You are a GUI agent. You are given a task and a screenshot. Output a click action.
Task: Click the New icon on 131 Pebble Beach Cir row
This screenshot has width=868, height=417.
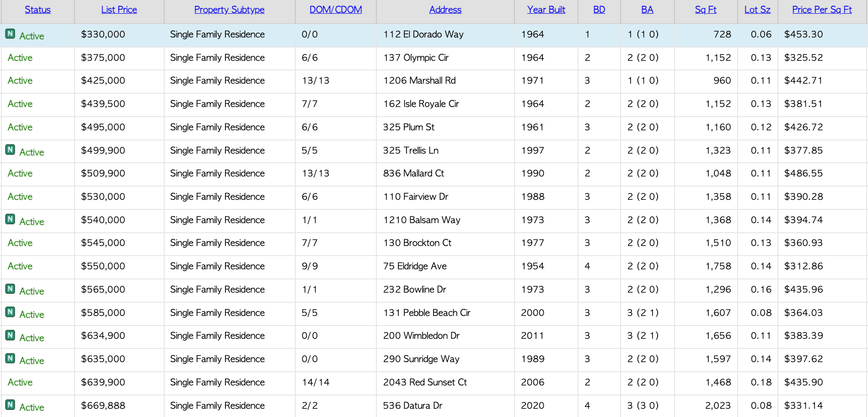10,312
